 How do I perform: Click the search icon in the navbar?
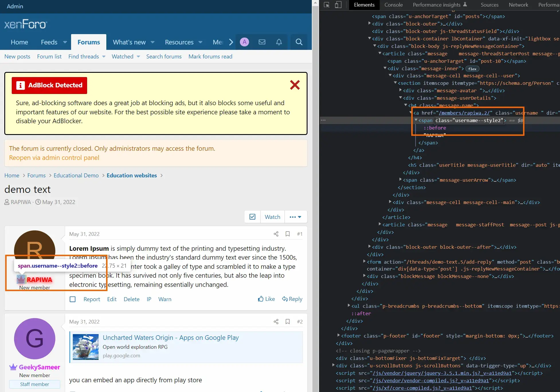(x=299, y=42)
